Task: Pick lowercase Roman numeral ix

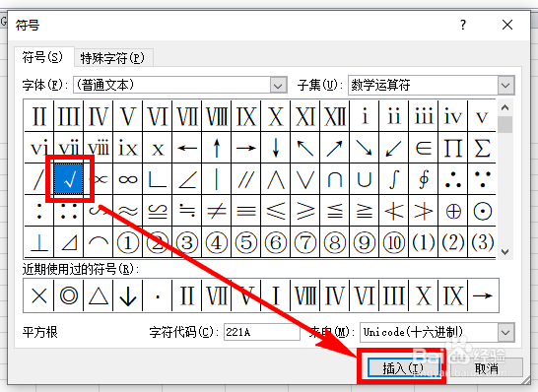Action: [128, 147]
